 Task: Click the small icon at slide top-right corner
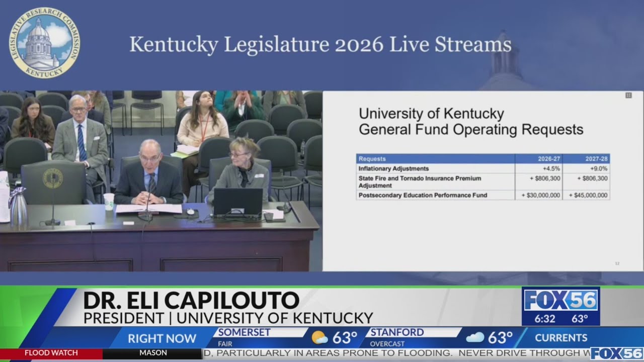(x=628, y=95)
